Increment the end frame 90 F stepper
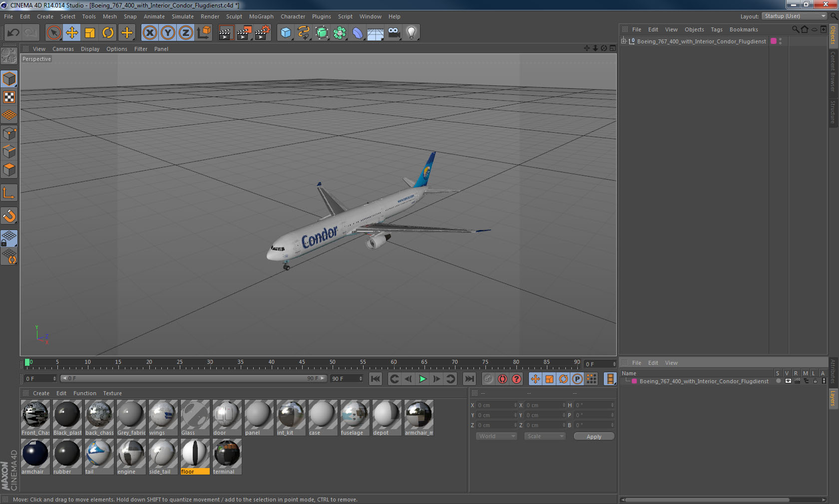Screen dimensions: 839x504 click(x=361, y=377)
